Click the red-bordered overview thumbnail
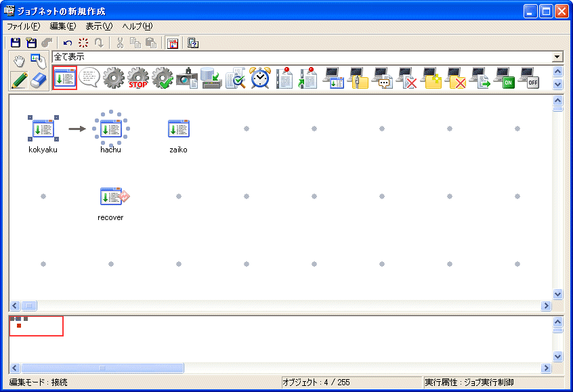573x392 pixels. [x=36, y=326]
